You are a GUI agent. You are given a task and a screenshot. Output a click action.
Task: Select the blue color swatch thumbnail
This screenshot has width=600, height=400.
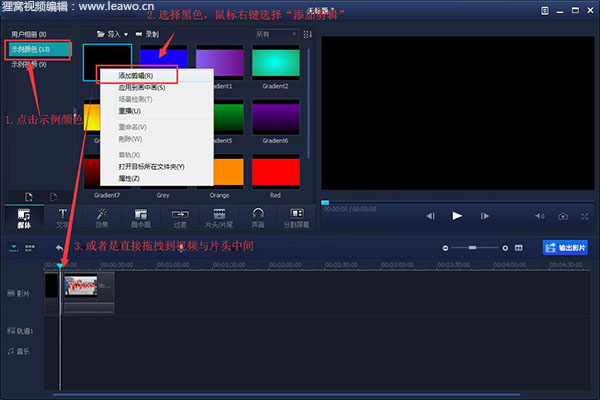[x=163, y=57]
